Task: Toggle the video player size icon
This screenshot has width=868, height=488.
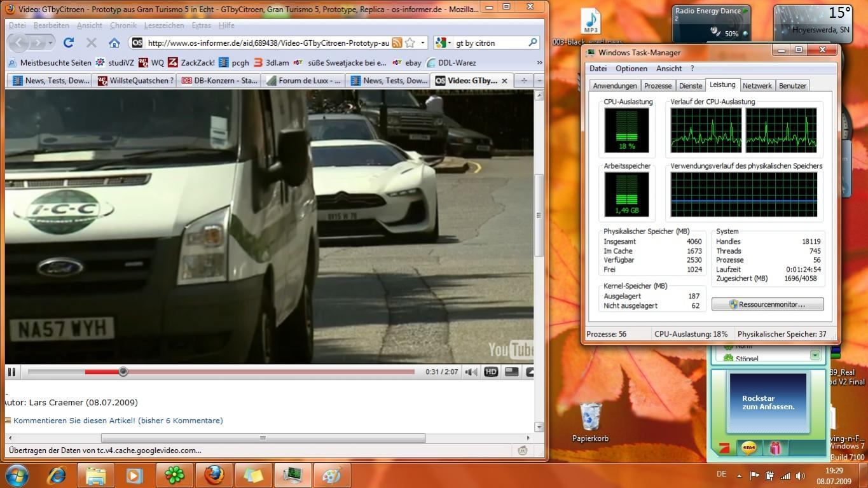Action: click(x=511, y=372)
